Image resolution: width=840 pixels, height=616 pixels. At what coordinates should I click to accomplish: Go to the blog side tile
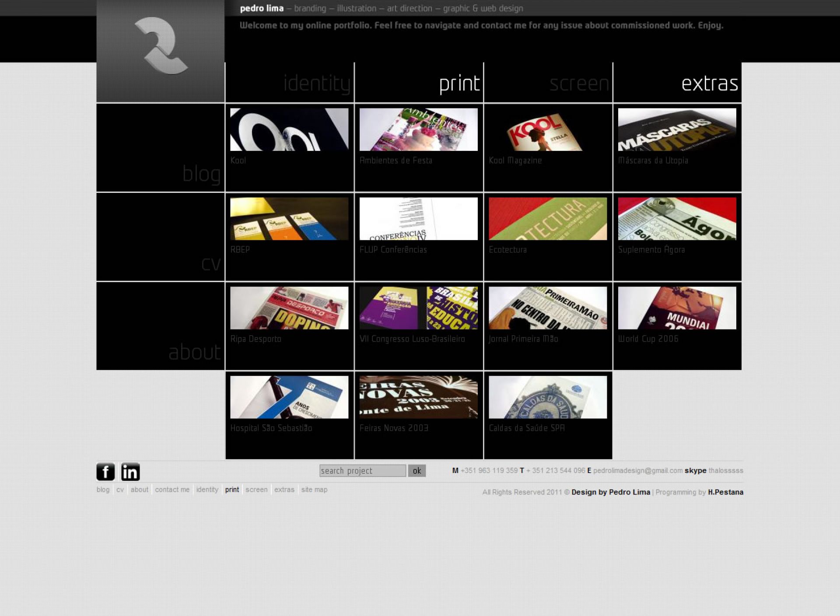pos(201,174)
